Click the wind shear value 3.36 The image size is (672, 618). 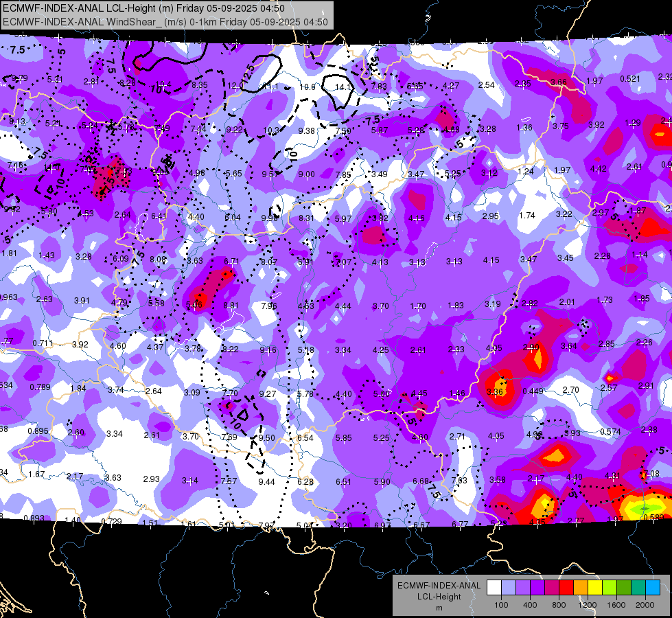pos(495,391)
